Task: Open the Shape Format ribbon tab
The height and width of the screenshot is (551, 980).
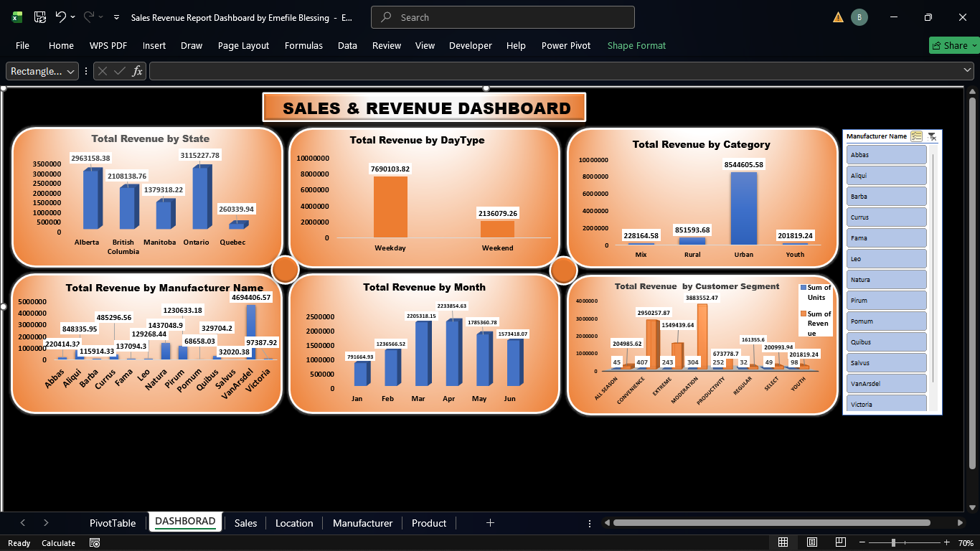Action: pos(636,45)
